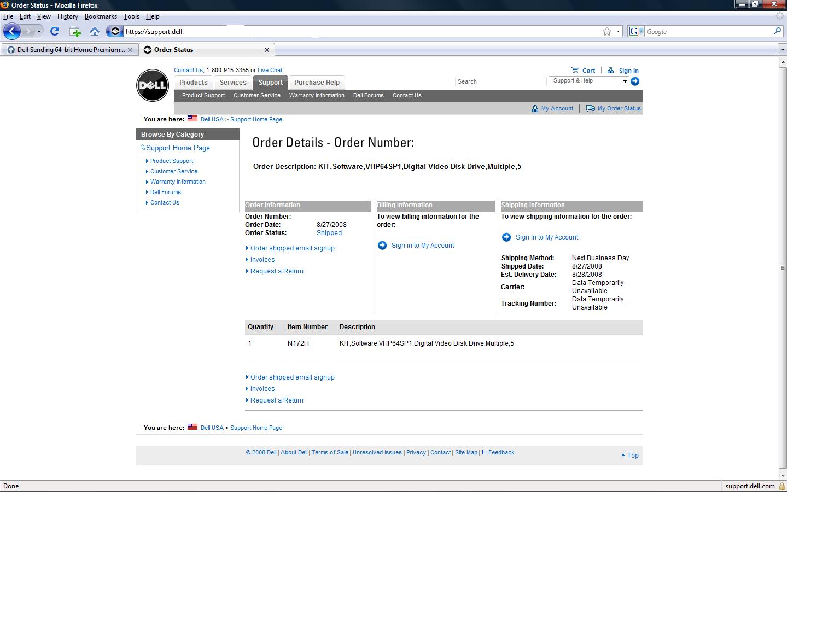
Task: Click Contact Us link above phone number
Action: coord(188,70)
